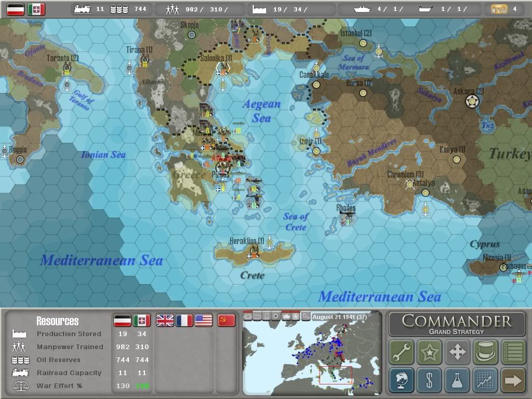Click the Konya city marker

point(457,159)
